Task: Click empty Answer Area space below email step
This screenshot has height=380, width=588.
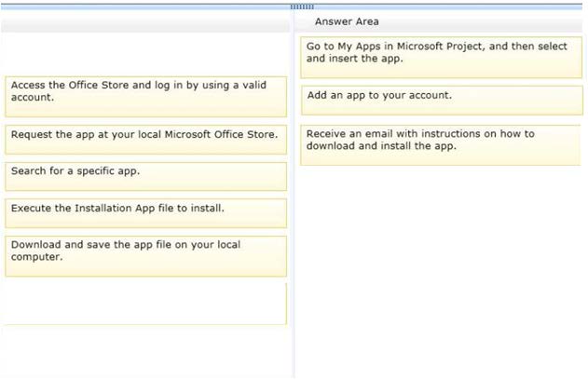Action: pos(441,270)
